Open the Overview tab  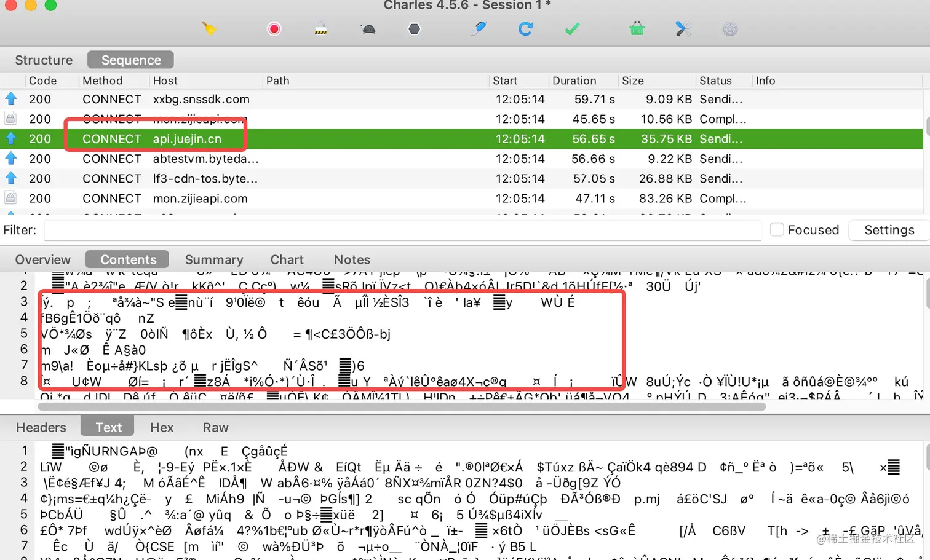pyautogui.click(x=43, y=259)
